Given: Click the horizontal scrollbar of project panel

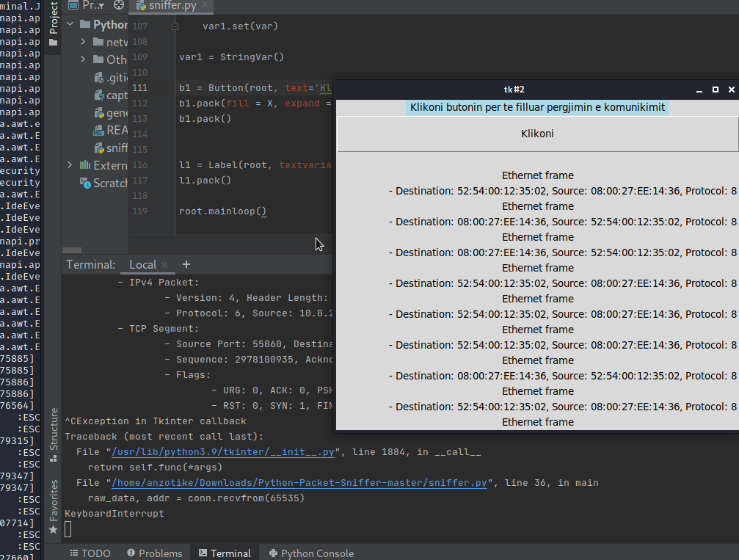Looking at the screenshot, I should [72, 250].
